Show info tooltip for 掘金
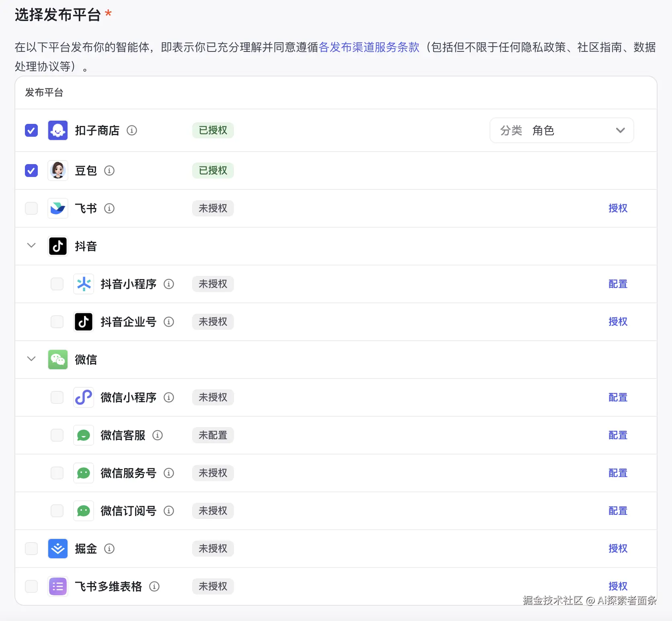This screenshot has height=621, width=672. pos(109,549)
